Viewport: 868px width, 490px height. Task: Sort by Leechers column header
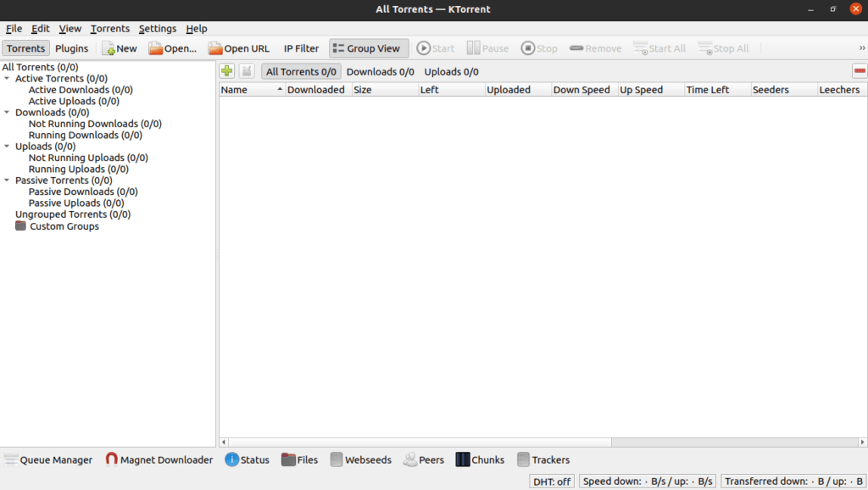(x=842, y=90)
